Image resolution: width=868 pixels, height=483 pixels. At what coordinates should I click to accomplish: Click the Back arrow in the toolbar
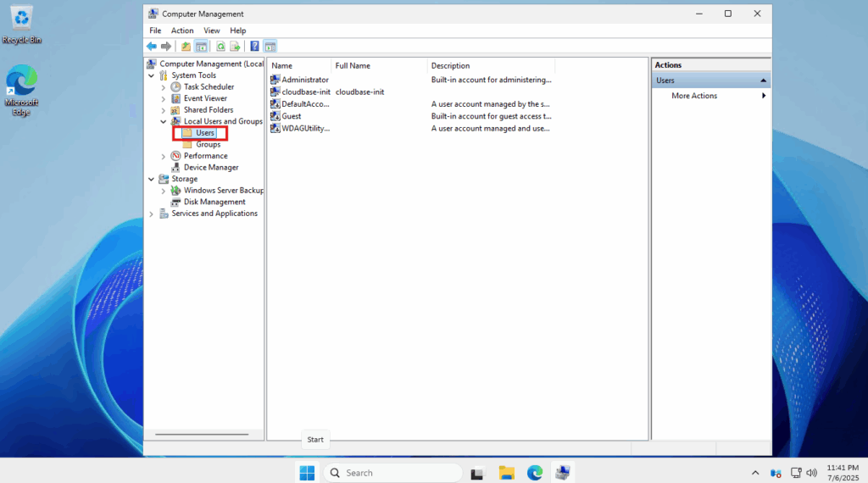coord(152,47)
